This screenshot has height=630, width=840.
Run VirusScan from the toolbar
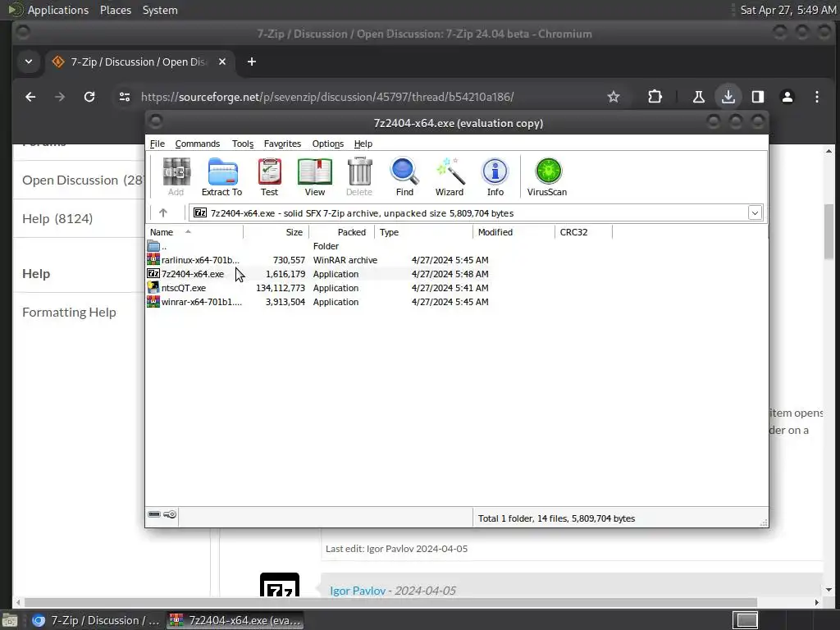click(547, 177)
